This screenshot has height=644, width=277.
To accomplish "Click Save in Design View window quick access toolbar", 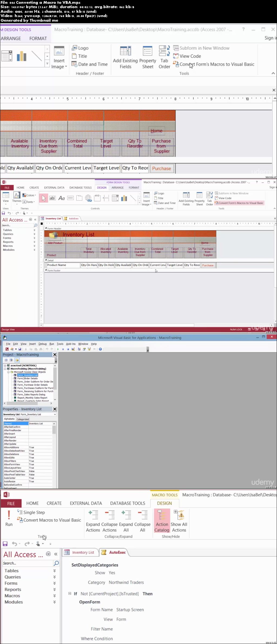I will [3, 213].
